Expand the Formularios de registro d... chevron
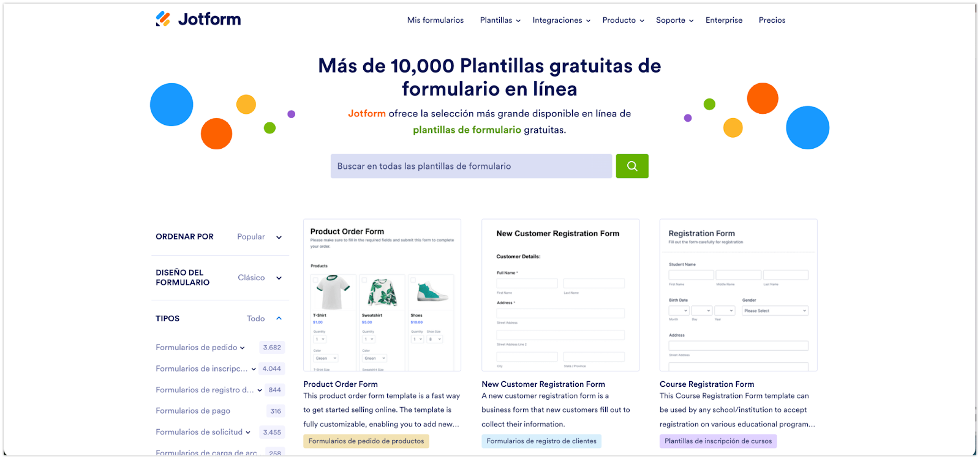980x459 pixels. (260, 390)
